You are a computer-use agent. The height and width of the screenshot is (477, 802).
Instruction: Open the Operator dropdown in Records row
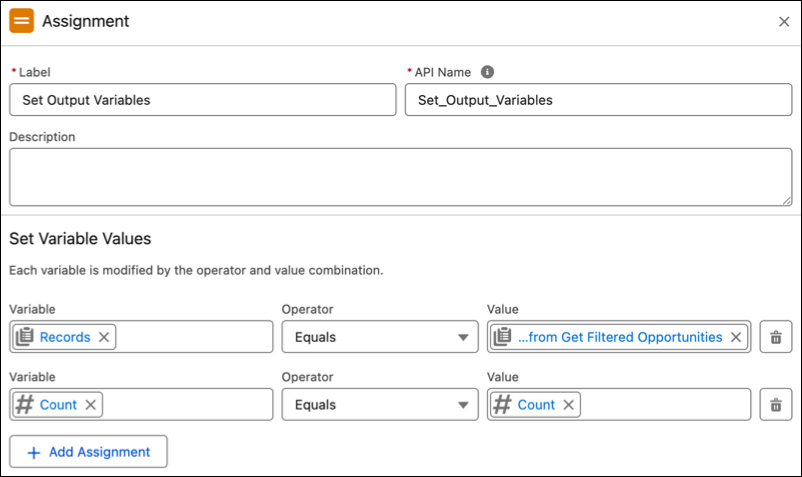tap(380, 337)
